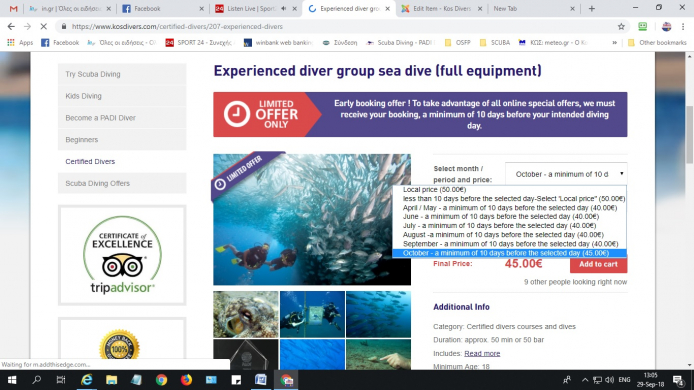Open Kids Diving sidebar item
Image resolution: width=694 pixels, height=390 pixels.
(x=122, y=96)
